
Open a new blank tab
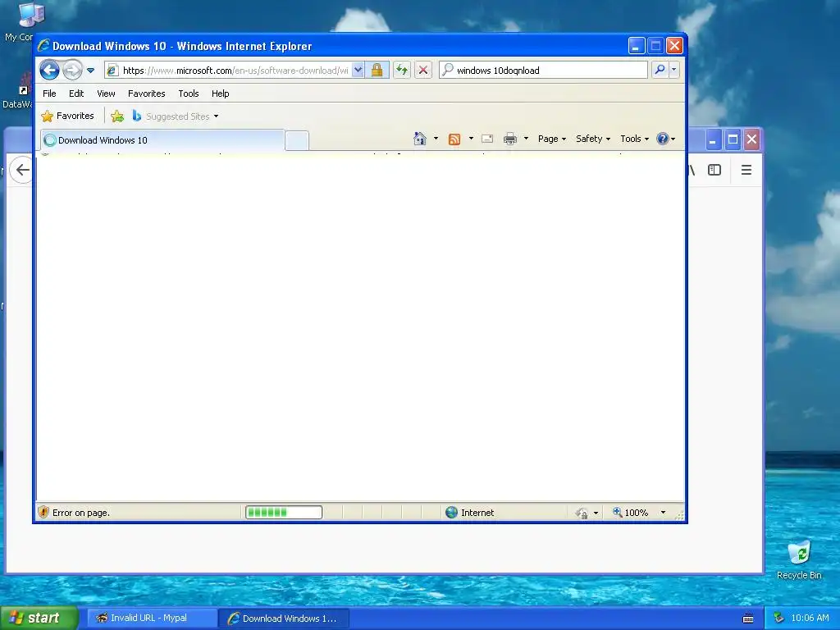(297, 140)
